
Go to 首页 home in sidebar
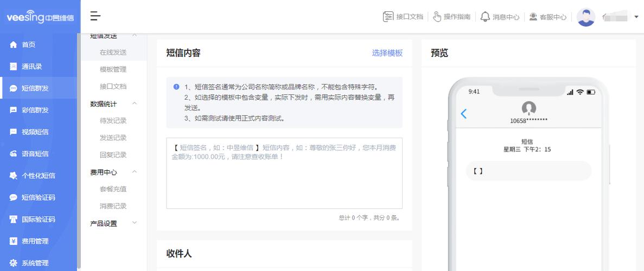click(28, 44)
